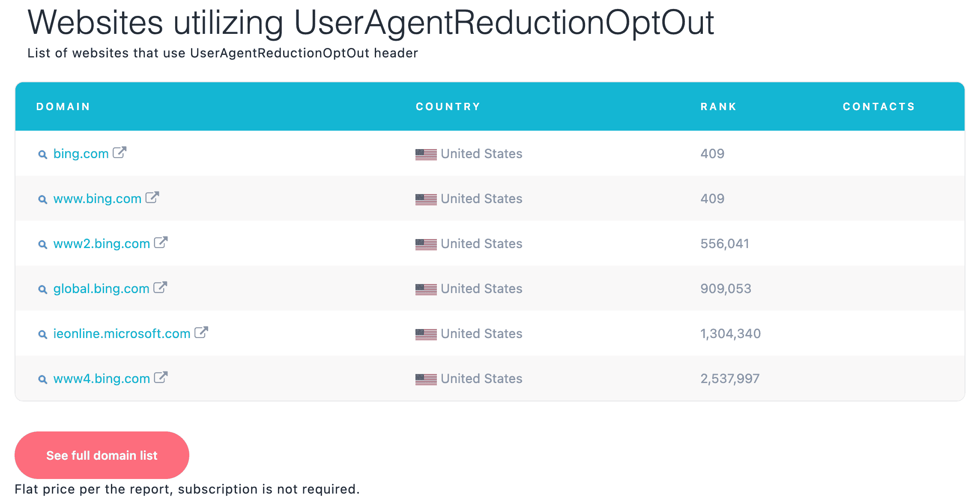Click external link icon after www4.bing.com
The height and width of the screenshot is (500, 980).
161,378
